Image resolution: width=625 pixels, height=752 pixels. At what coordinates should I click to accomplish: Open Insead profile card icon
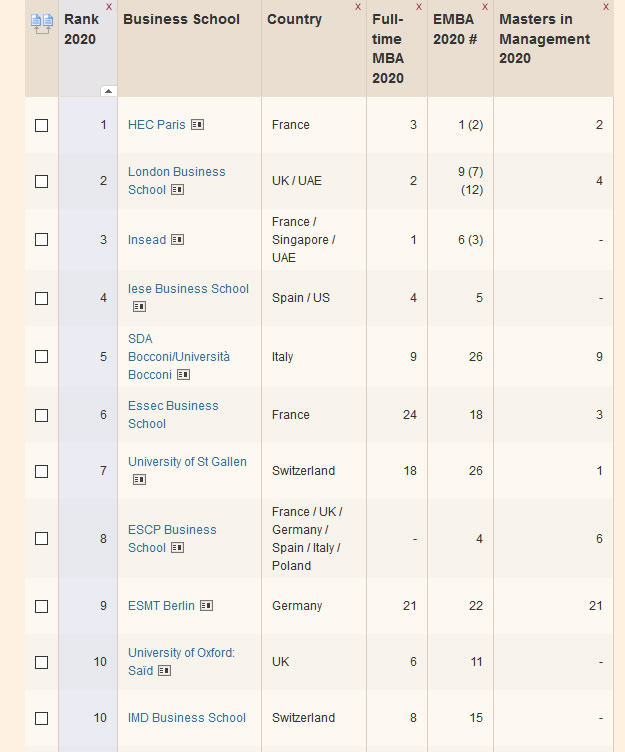177,240
